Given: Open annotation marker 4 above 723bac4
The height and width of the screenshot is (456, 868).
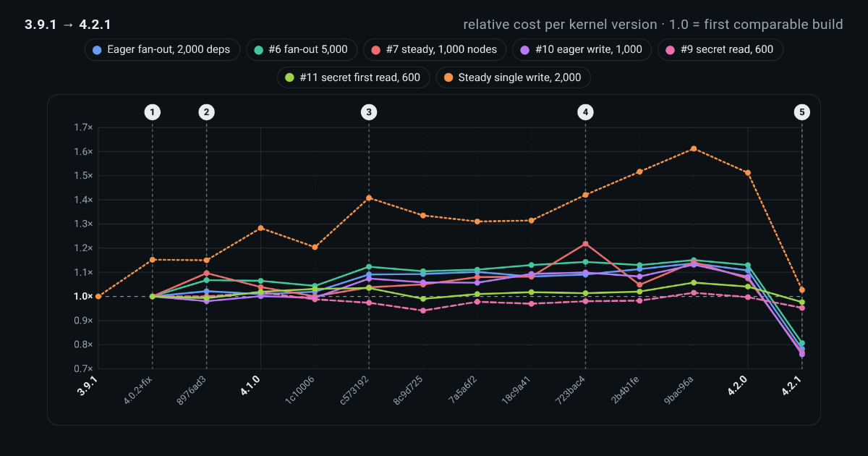Looking at the screenshot, I should point(585,112).
